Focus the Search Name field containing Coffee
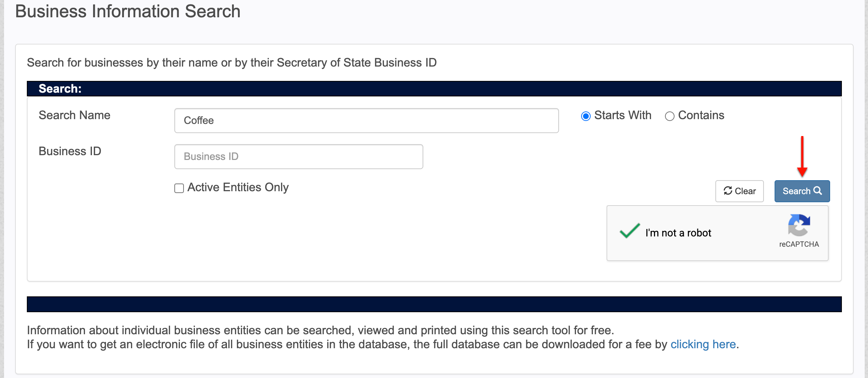Screen dimensions: 868x378 coord(366,121)
